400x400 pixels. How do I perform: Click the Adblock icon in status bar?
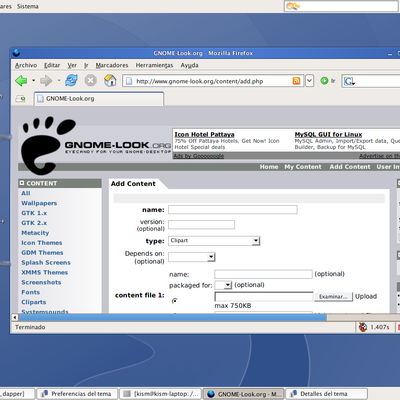pyautogui.click(x=363, y=327)
